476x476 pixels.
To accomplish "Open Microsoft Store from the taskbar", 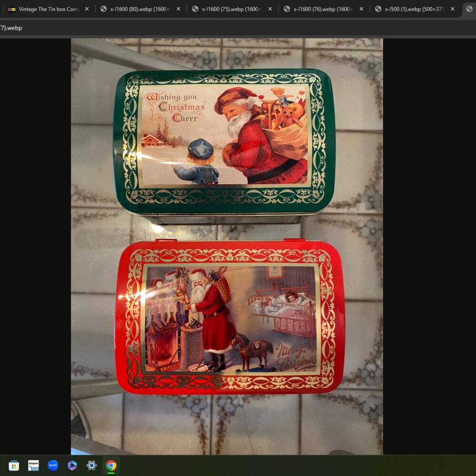I will (x=14, y=466).
